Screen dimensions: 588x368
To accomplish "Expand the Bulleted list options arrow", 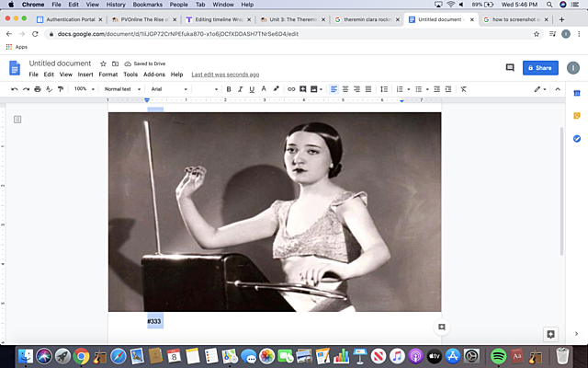I will 427,89.
